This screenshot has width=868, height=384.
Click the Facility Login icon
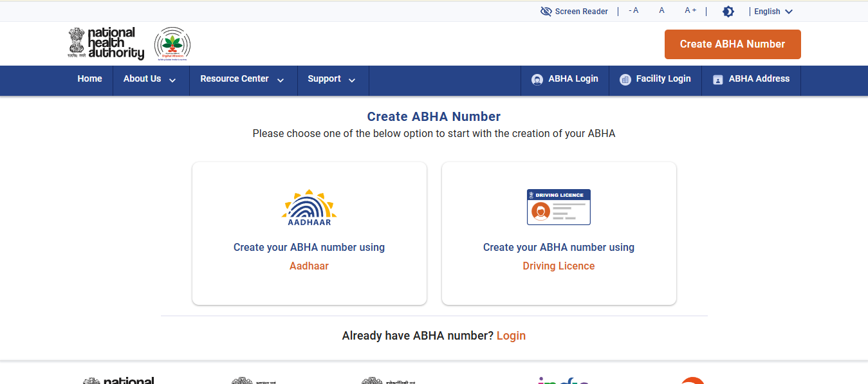[624, 78]
